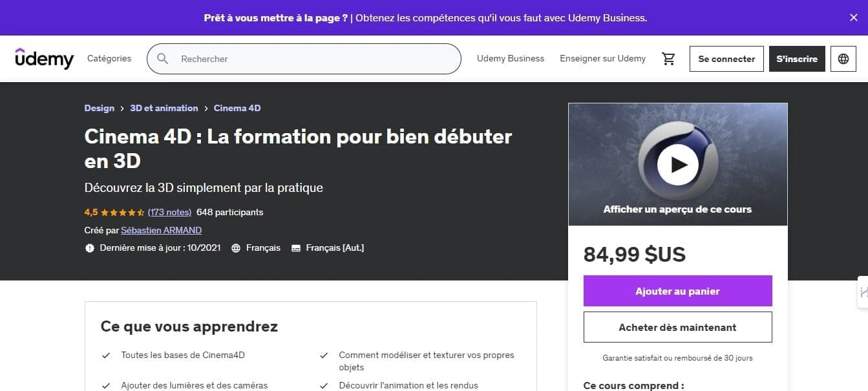Screen dimensions: 868x391
Task: Click the 648 participants text
Action: click(x=230, y=212)
